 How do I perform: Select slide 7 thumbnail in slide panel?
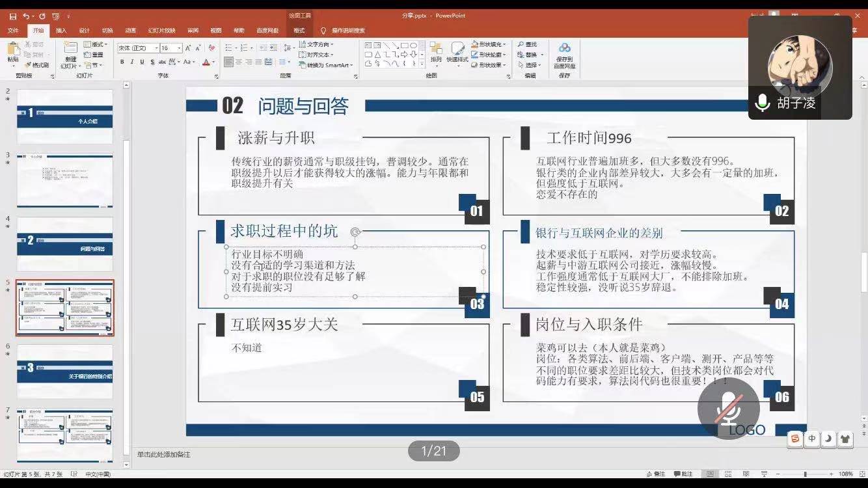click(64, 435)
